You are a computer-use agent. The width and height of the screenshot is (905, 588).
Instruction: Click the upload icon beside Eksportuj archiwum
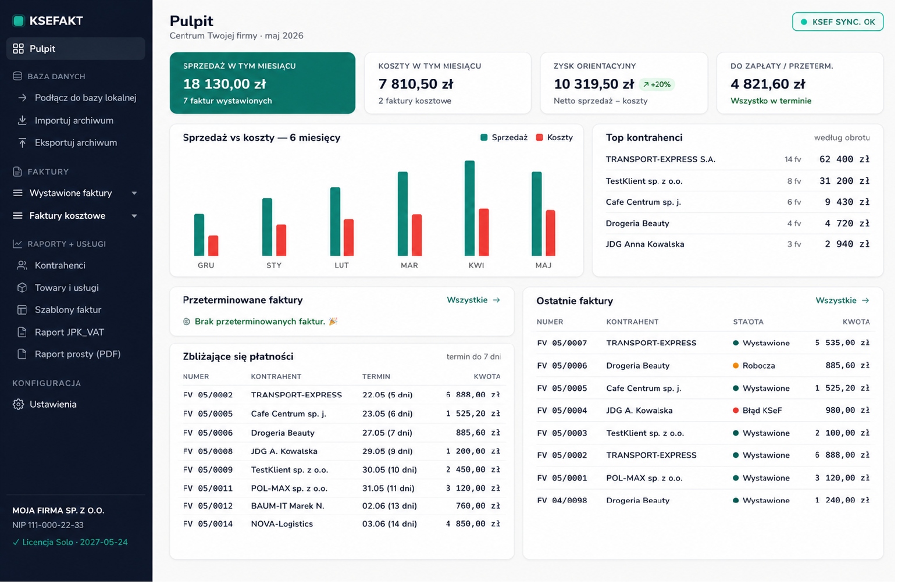[22, 142]
